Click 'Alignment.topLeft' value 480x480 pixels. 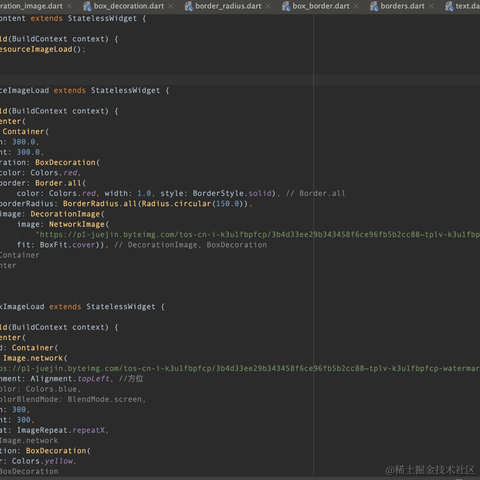tap(70, 379)
